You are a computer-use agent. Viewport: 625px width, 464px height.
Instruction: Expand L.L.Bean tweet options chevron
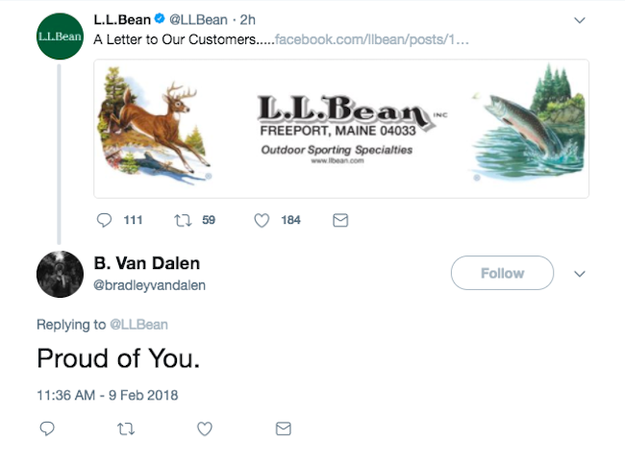(579, 20)
